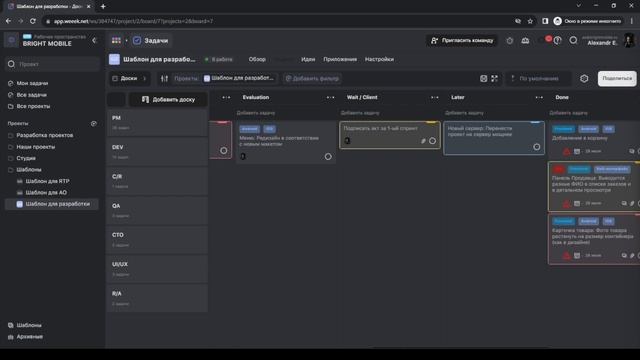Screen dimensions: 640x360
Task: Open the help question-mark icon
Action: pyautogui.click(x=558, y=40)
